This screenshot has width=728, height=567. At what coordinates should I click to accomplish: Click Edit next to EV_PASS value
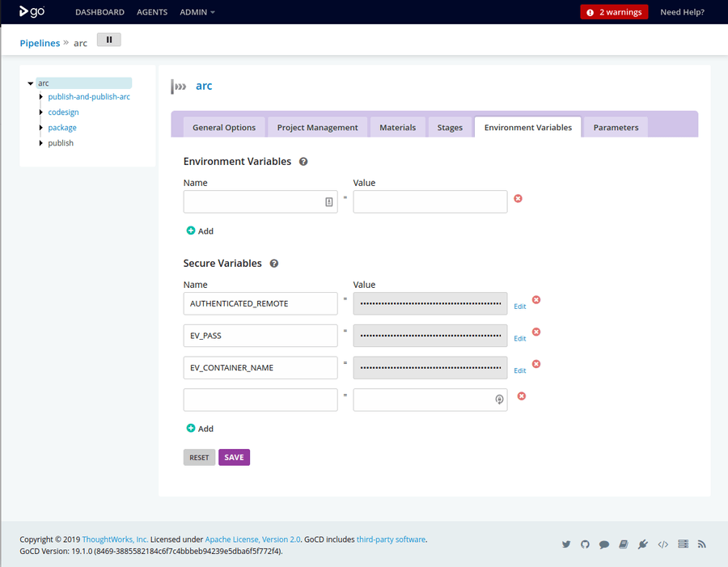(x=519, y=338)
